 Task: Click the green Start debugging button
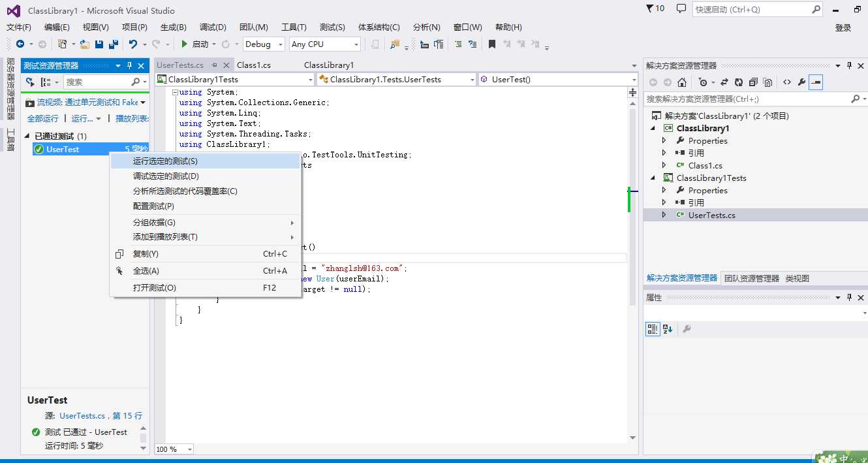point(185,44)
